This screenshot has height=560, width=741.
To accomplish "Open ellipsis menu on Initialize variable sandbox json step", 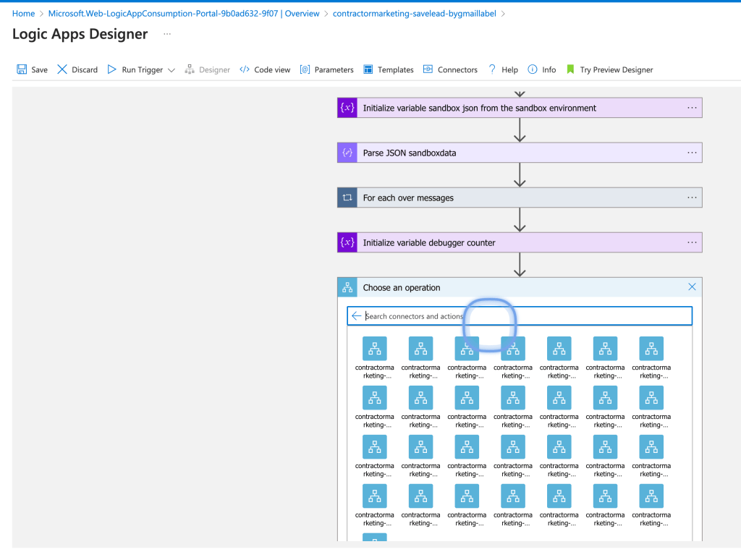I will (x=692, y=109).
